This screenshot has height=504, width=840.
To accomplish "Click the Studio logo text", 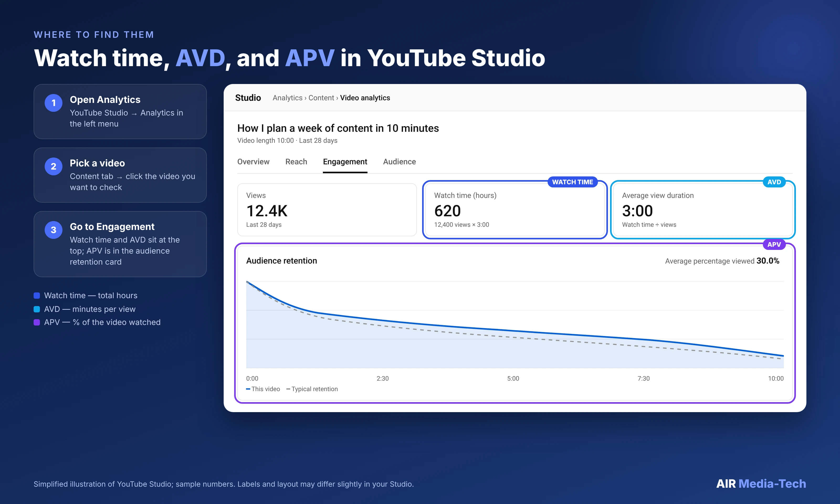I will click(x=248, y=98).
